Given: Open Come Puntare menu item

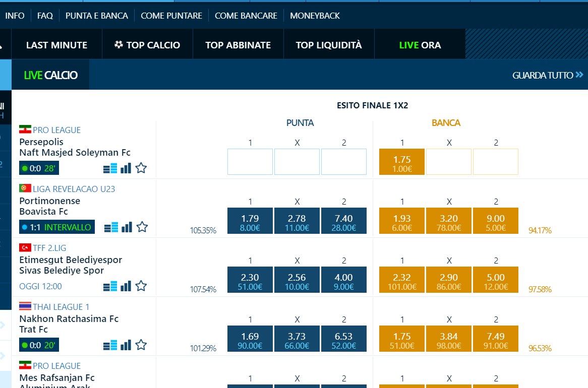Looking at the screenshot, I should tap(171, 16).
